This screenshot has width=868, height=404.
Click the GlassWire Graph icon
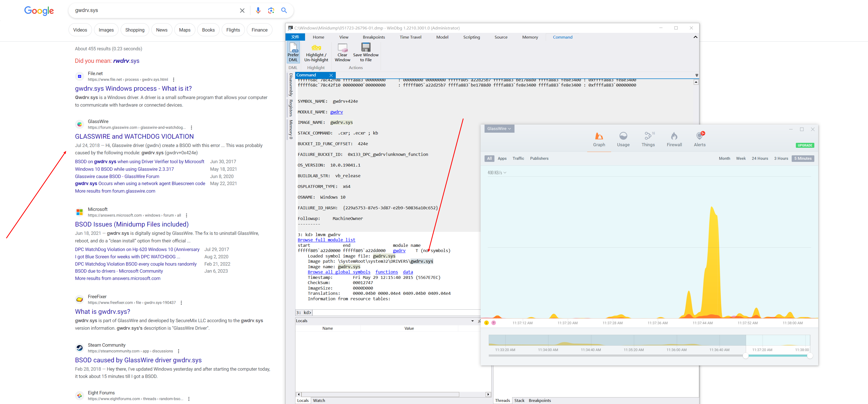(599, 136)
